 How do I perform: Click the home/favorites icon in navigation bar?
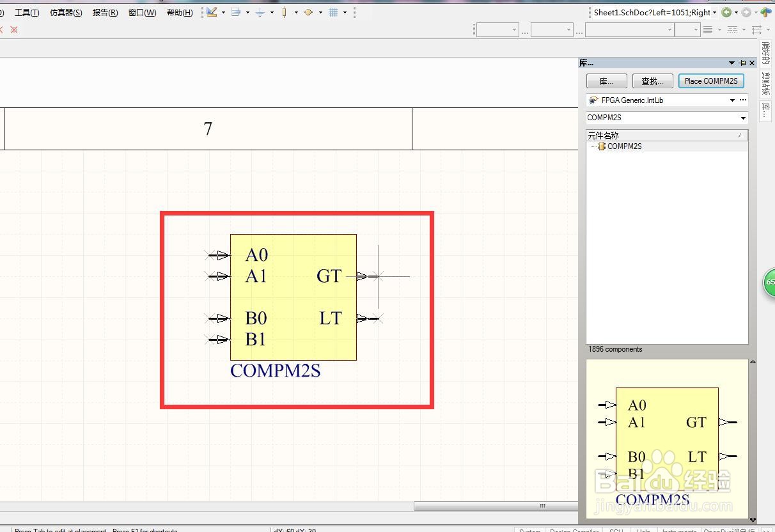[766, 12]
